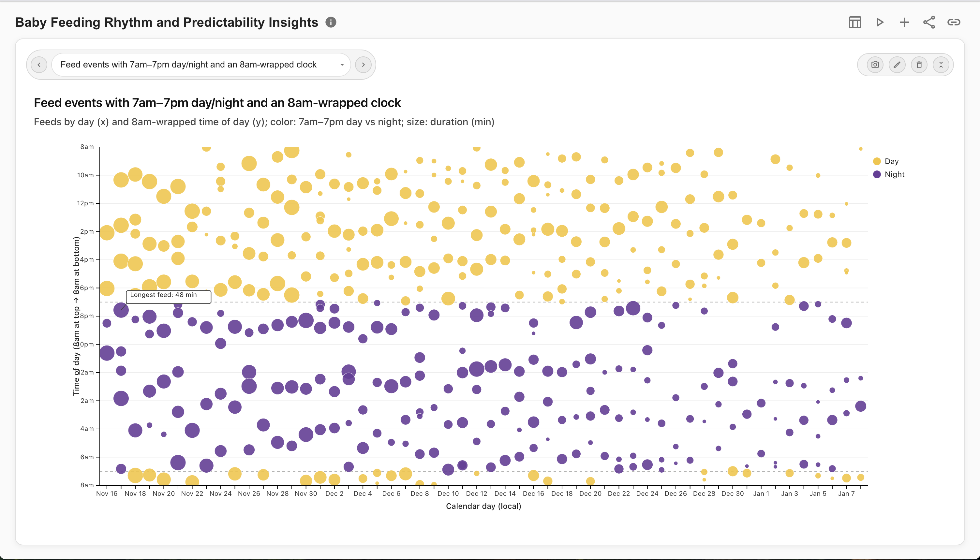The height and width of the screenshot is (560, 980).
Task: Click the info icon beside dashboard title
Action: [x=331, y=22]
